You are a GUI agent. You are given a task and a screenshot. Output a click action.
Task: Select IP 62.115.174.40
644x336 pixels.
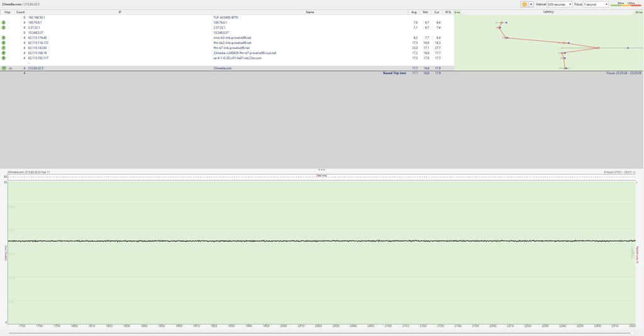[37, 38]
